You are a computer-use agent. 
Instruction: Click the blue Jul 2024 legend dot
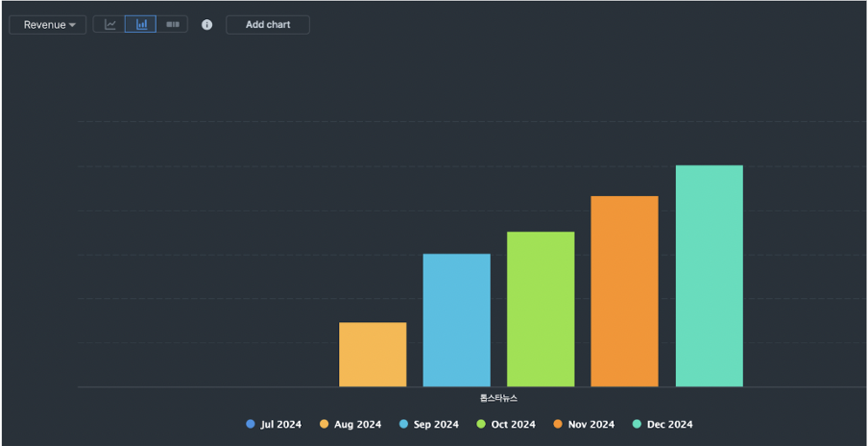(x=251, y=424)
